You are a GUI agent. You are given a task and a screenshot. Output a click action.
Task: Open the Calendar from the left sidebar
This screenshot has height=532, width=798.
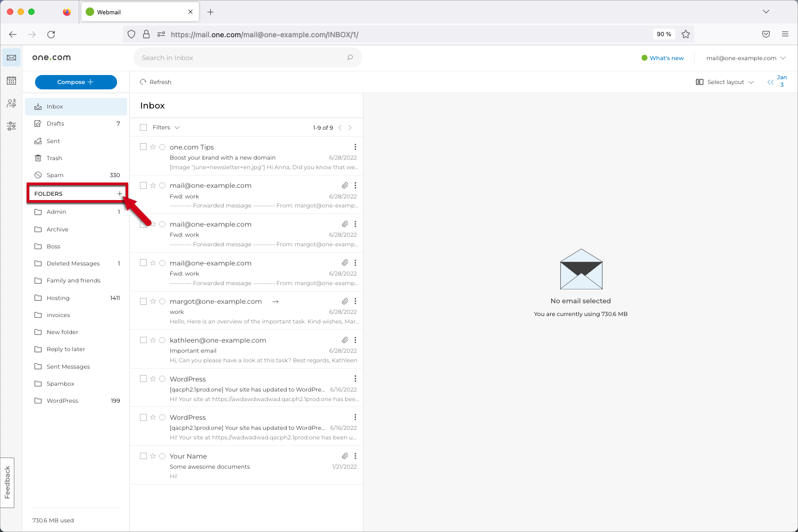pyautogui.click(x=11, y=80)
